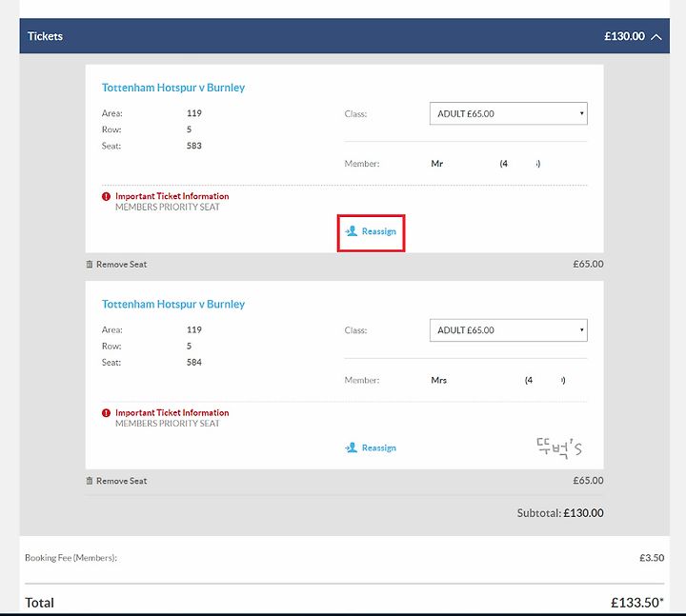The image size is (686, 616).
Task: Click the Tickets header title
Action: coord(45,36)
